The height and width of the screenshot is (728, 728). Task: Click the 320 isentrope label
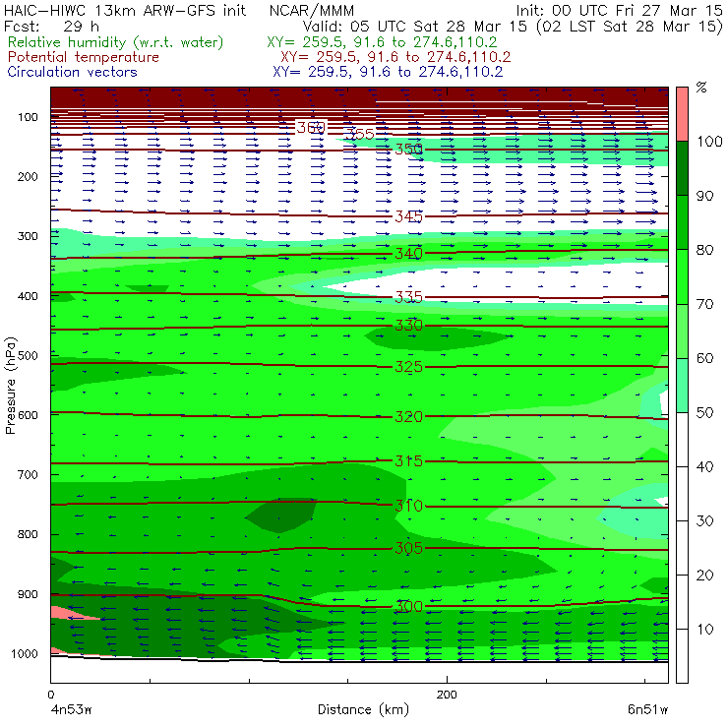click(x=408, y=416)
